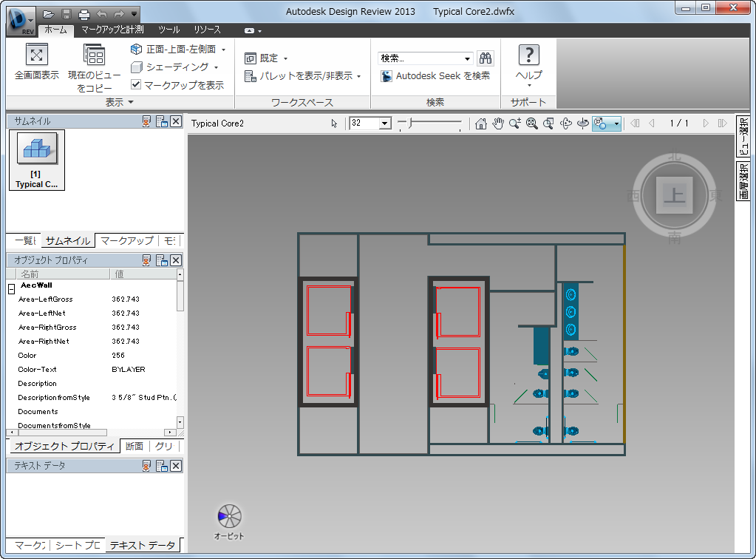Switch to the シート プロ tab at bottom
Viewport: 756px width, 559px height.
tap(78, 545)
